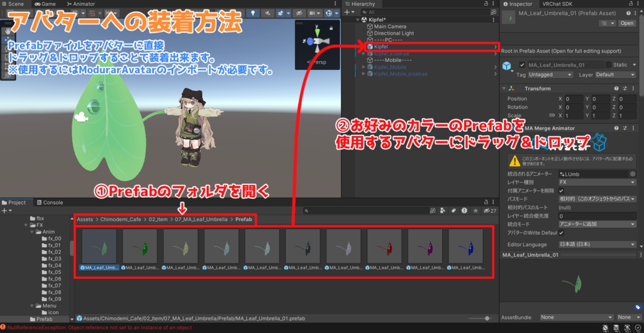Viewport: 644px width, 333px height.
Task: Search by label icon in Project panel
Action: tap(453, 210)
